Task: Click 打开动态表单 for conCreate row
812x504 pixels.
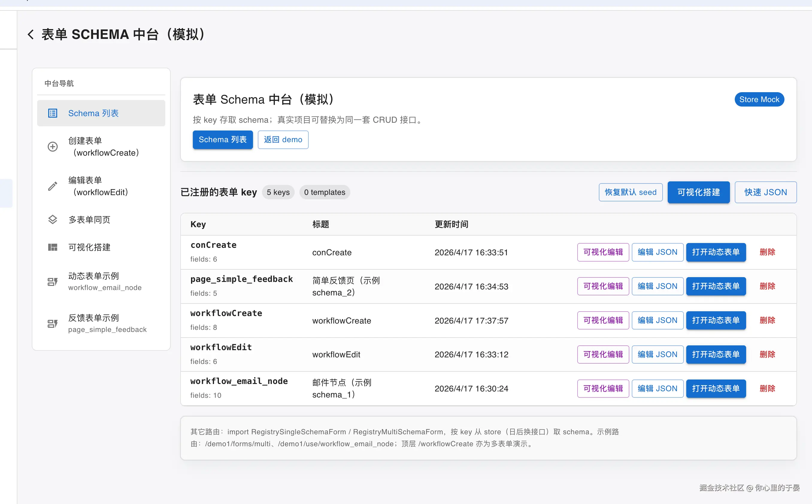Action: 716,252
